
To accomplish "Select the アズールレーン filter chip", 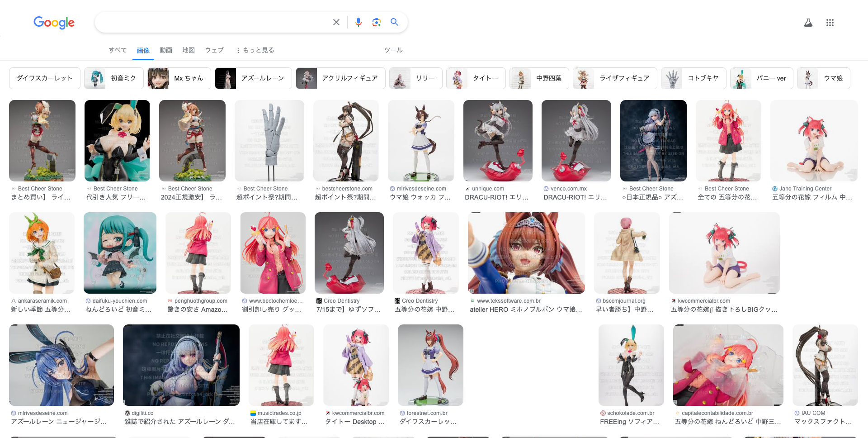I will coord(253,78).
